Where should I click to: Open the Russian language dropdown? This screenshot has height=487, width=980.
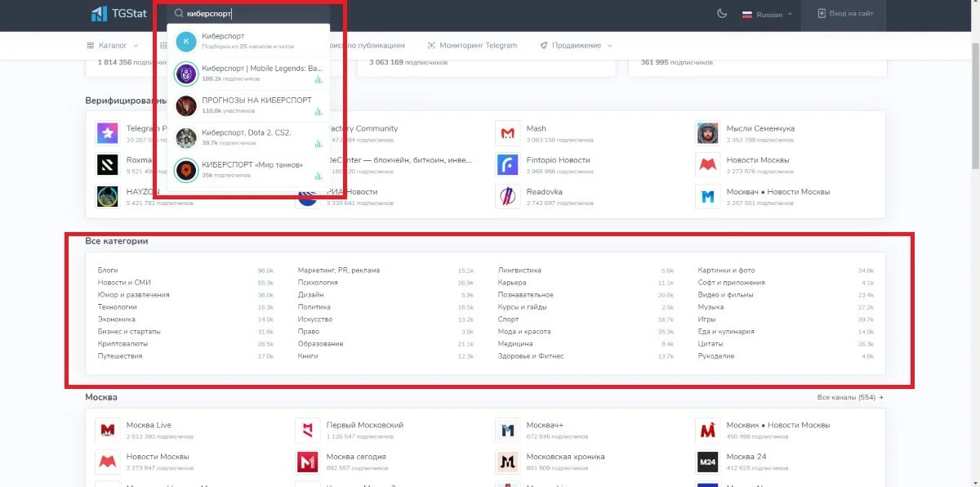[x=766, y=15]
